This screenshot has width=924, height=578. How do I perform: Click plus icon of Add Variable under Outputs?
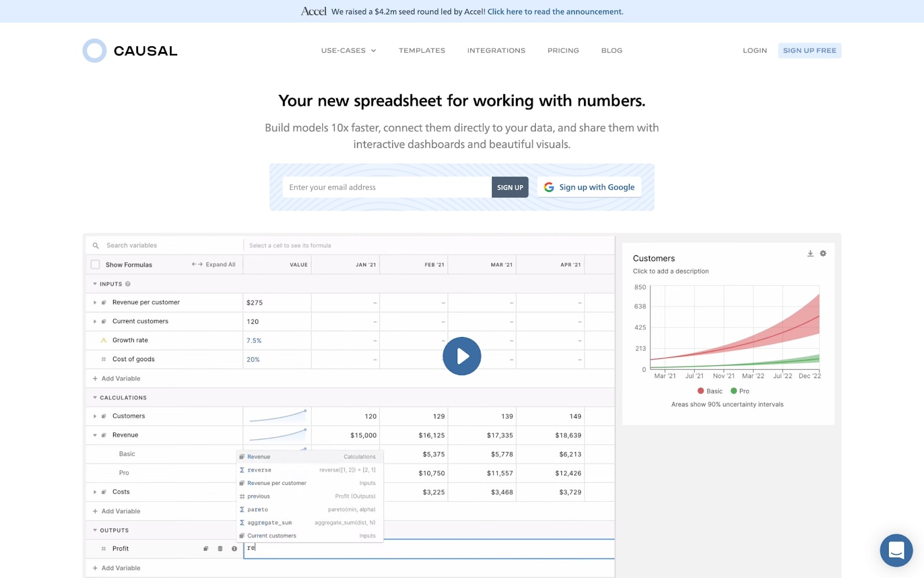pyautogui.click(x=95, y=568)
